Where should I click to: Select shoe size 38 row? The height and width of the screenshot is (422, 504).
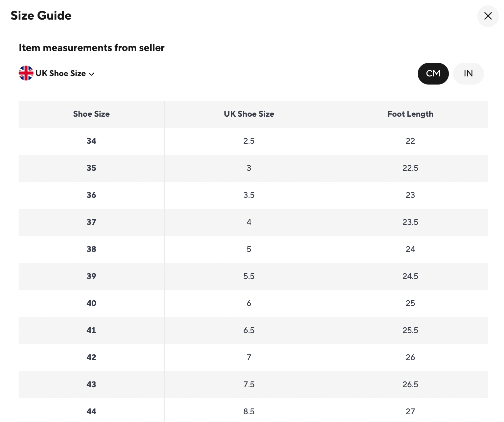coord(91,249)
